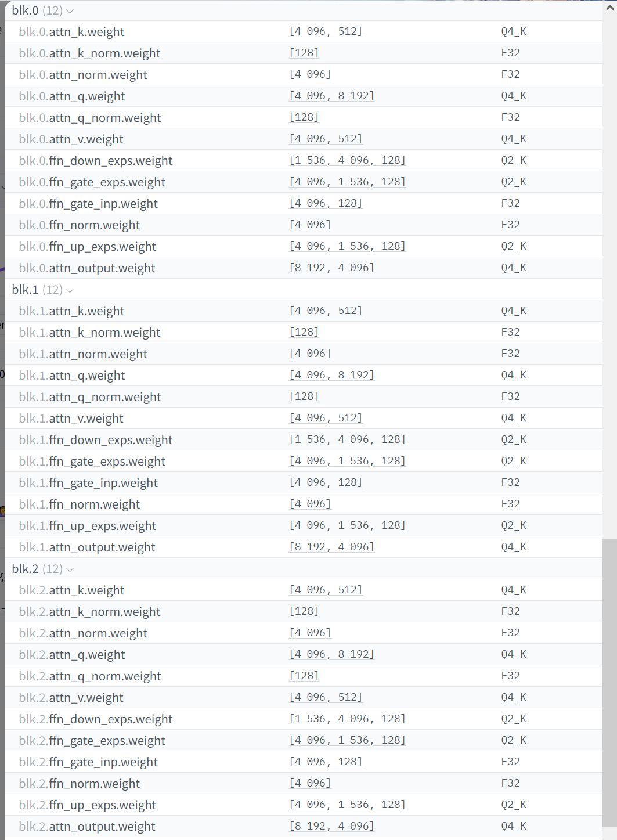Click the blk.1 group header label
Image resolution: width=617 pixels, height=840 pixels.
point(25,290)
